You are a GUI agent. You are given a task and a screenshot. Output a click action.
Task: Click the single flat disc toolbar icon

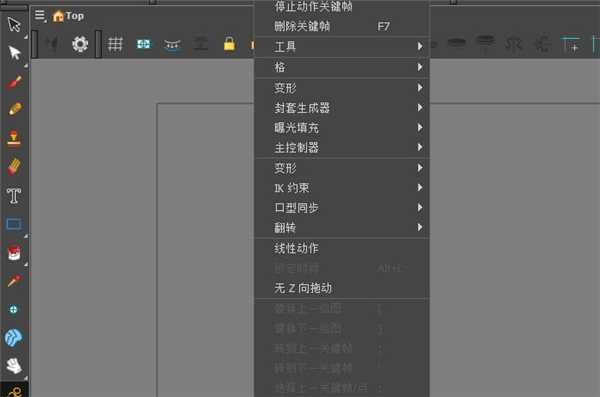point(457,44)
